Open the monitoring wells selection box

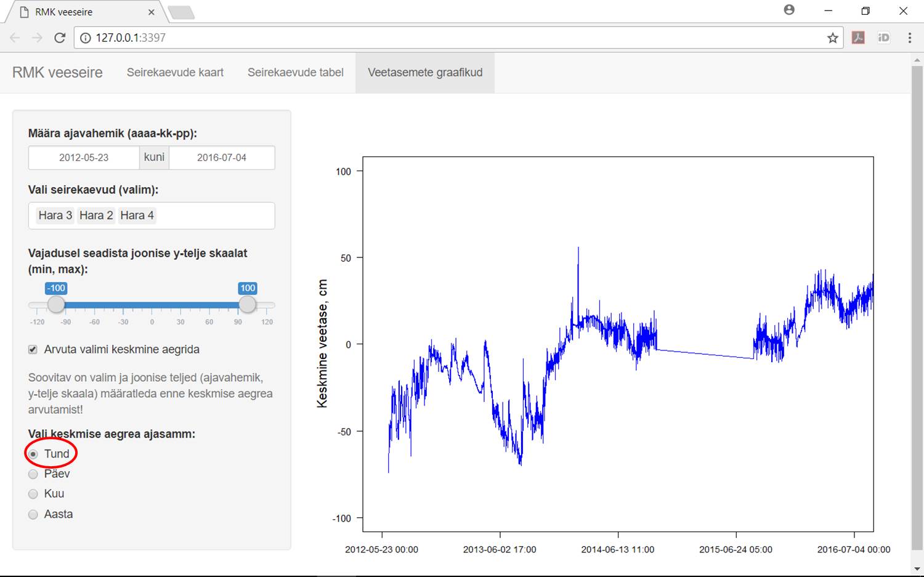209,216
